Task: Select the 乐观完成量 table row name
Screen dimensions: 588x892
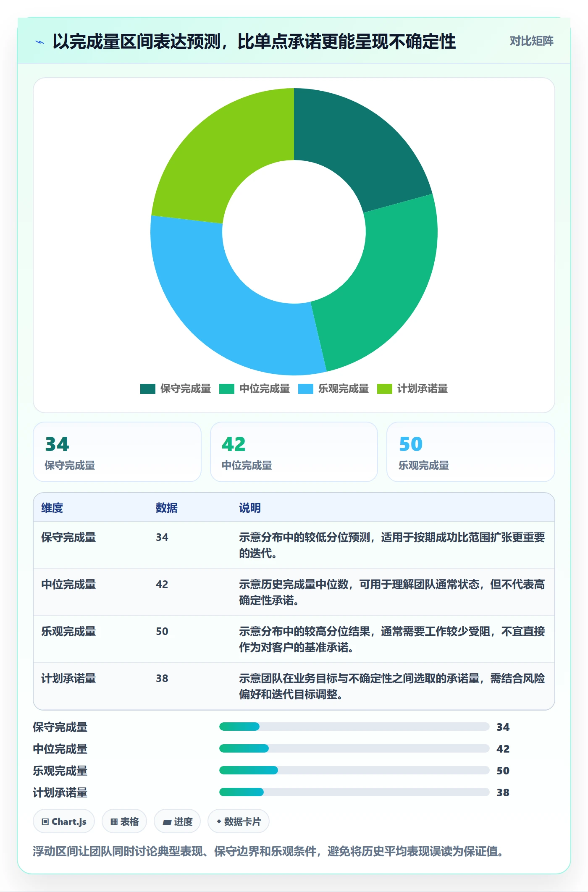Action: [68, 631]
